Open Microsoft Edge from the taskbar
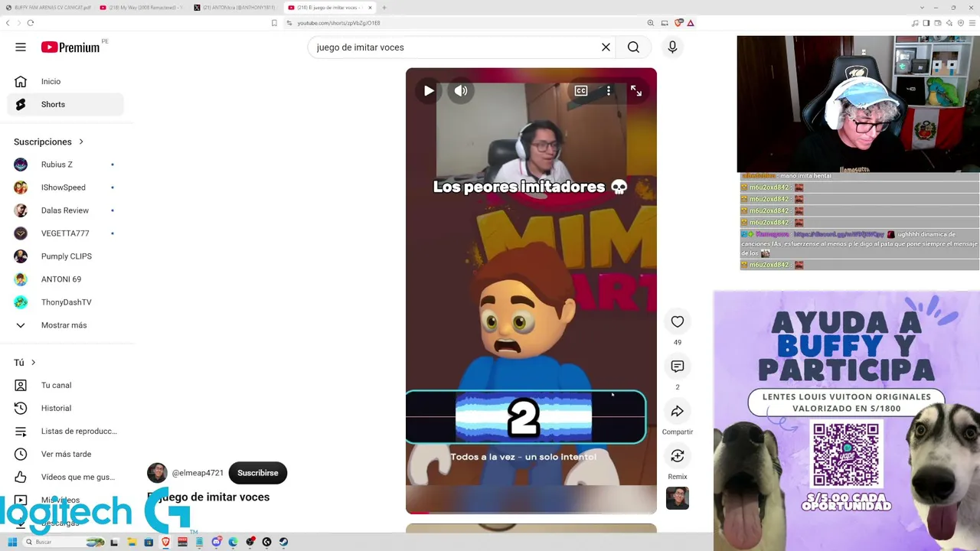980x551 pixels. [x=234, y=542]
